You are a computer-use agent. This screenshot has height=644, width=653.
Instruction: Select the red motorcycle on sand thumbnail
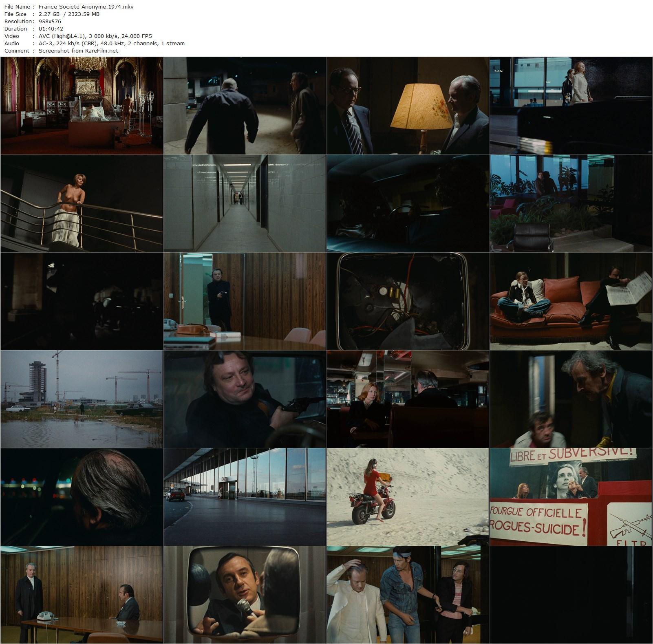(408, 497)
